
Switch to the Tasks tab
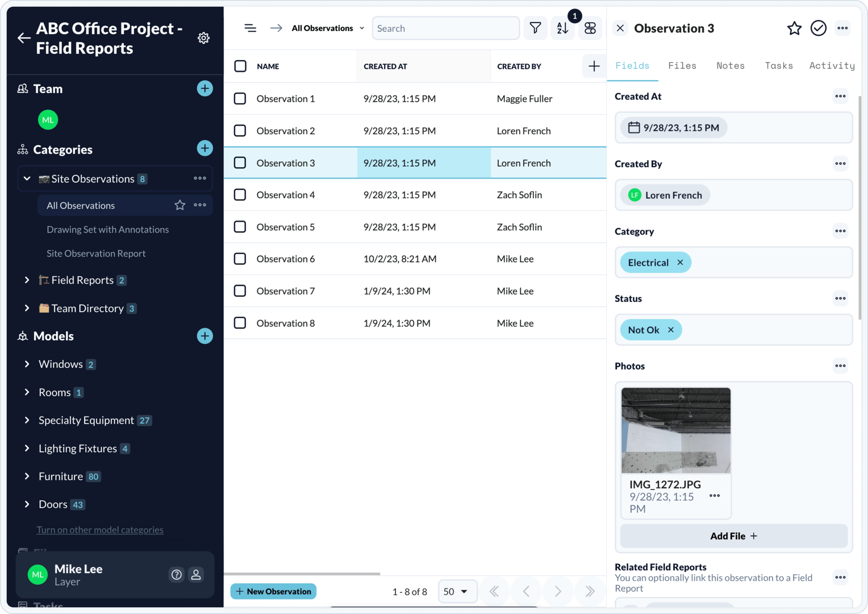click(779, 66)
